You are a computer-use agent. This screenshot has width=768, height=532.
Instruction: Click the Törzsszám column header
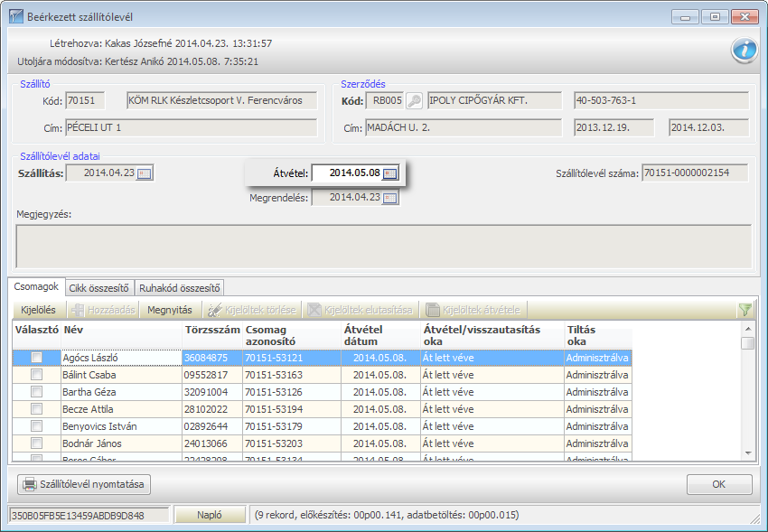212,335
